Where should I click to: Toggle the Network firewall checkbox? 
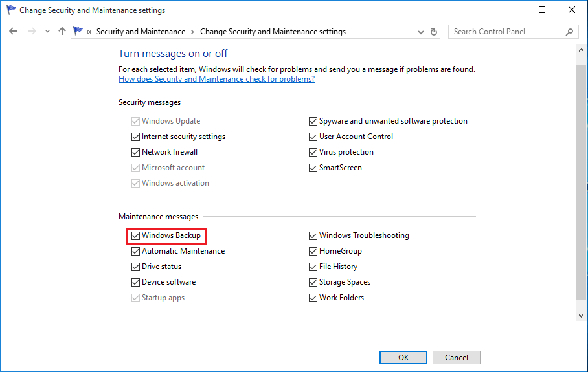(136, 152)
